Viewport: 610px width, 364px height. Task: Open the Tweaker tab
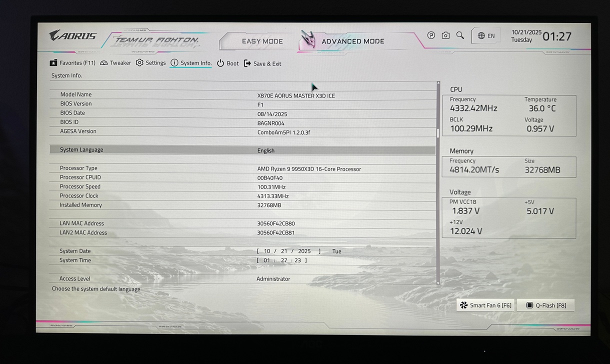coord(115,63)
